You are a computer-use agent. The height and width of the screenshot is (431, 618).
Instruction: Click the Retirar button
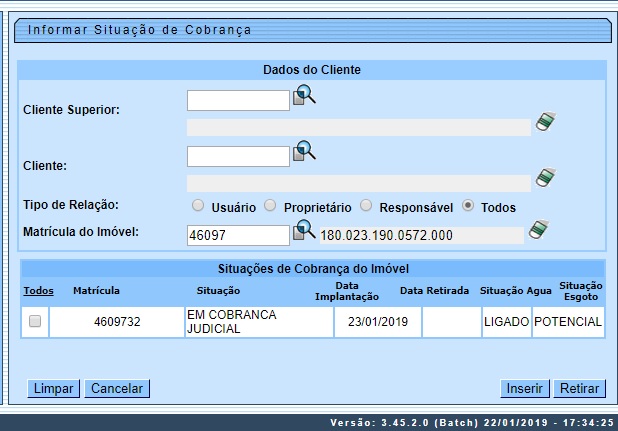579,389
